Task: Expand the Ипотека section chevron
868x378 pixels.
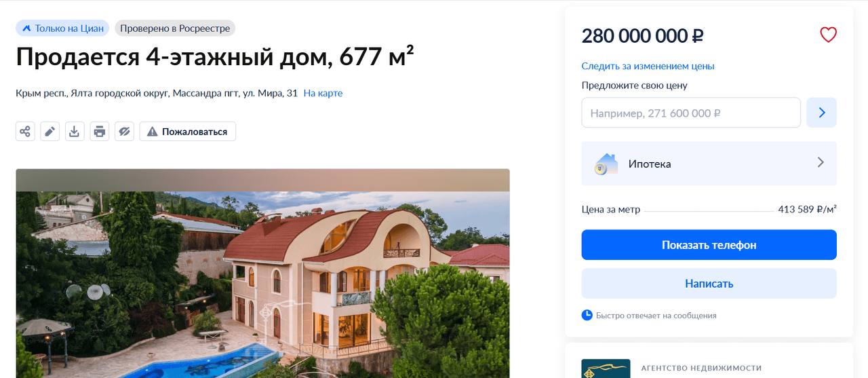Action: pyautogui.click(x=821, y=163)
